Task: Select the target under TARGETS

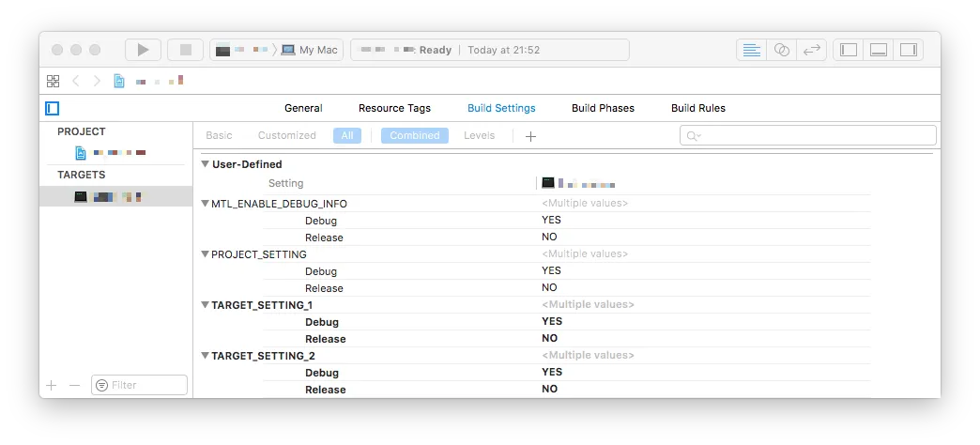Action: (x=115, y=197)
